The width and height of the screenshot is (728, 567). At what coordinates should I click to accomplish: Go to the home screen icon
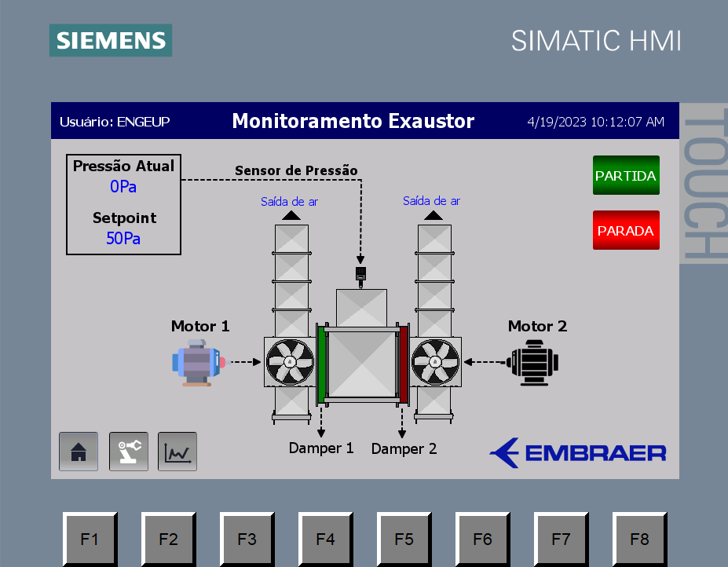(x=79, y=452)
